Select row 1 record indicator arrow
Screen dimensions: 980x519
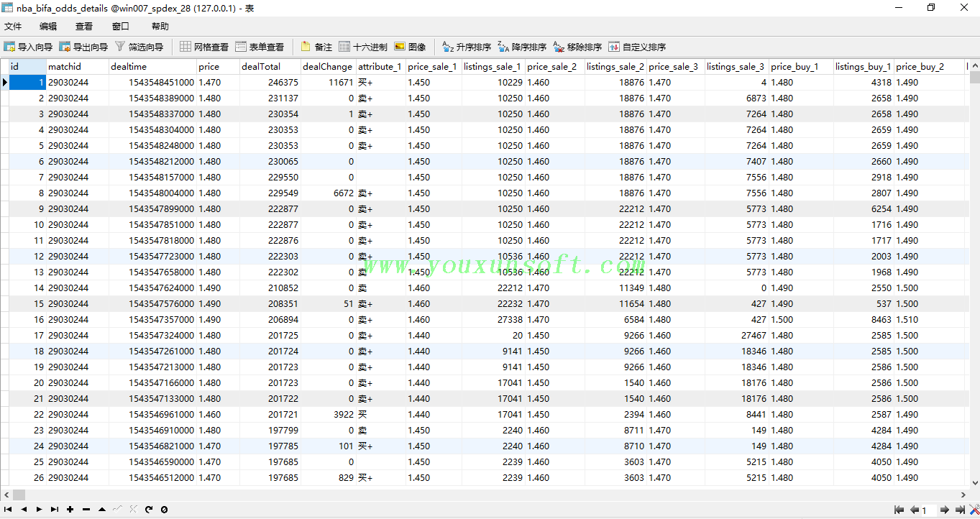tap(5, 82)
